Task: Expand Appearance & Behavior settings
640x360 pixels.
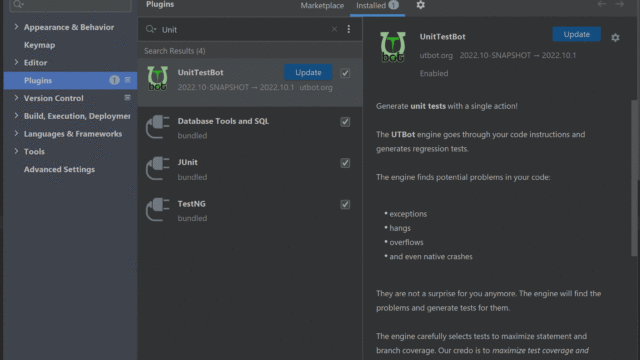Action: [x=16, y=27]
